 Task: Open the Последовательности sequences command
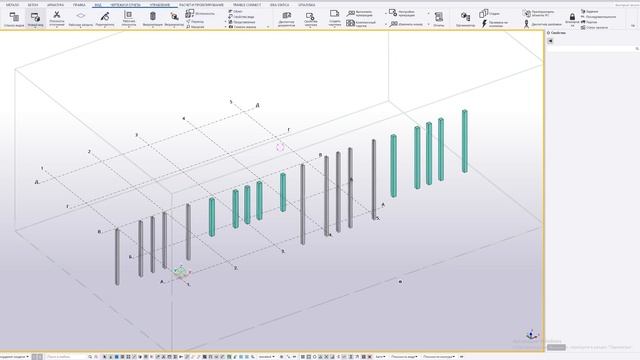(598, 17)
